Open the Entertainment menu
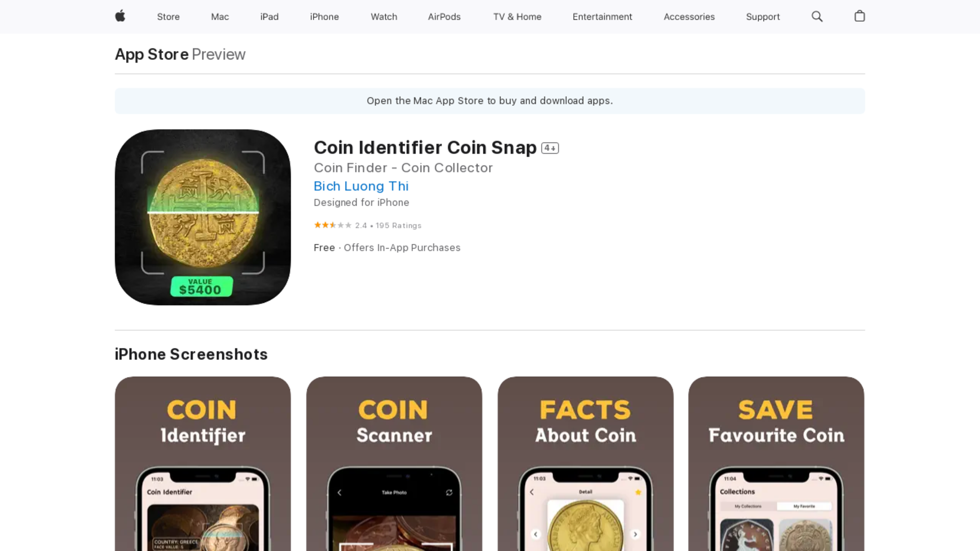Image resolution: width=980 pixels, height=551 pixels. point(602,17)
